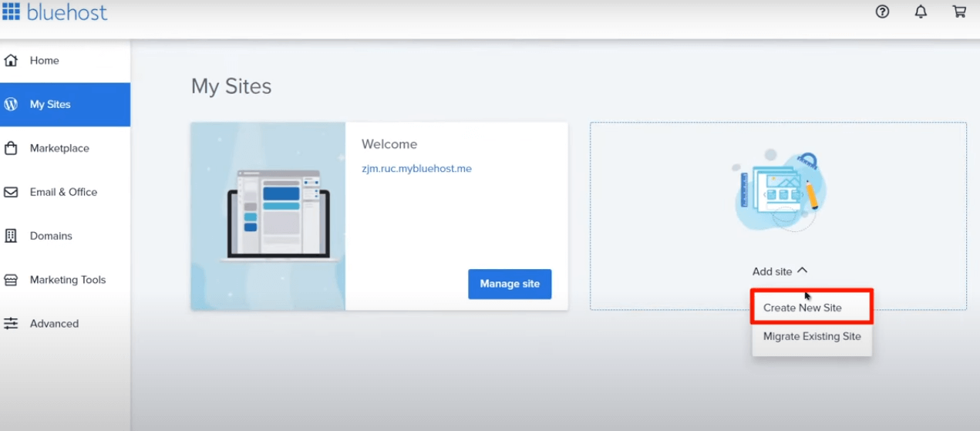The width and height of the screenshot is (980, 431).
Task: Click the Manage site button
Action: [x=510, y=284]
